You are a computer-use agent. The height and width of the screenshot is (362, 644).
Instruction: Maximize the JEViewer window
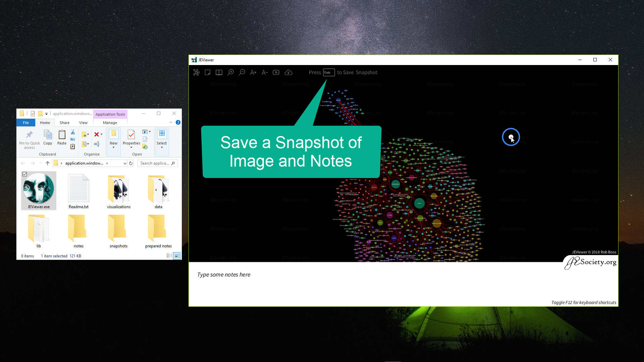click(x=595, y=60)
